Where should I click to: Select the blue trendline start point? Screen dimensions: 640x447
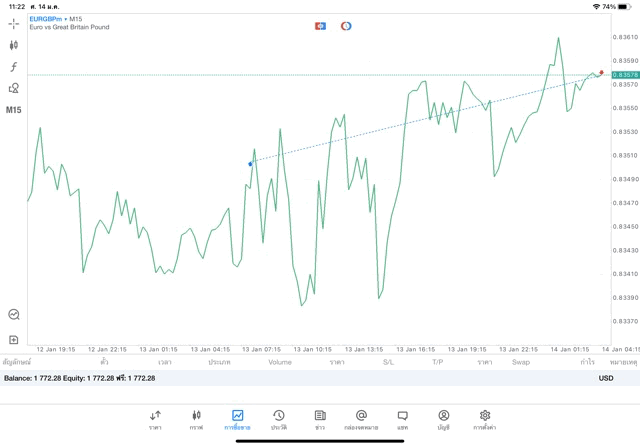pos(250,162)
